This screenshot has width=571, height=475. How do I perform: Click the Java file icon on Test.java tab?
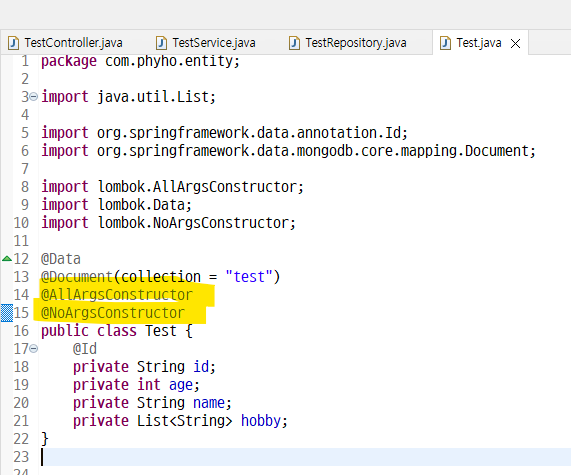click(445, 43)
